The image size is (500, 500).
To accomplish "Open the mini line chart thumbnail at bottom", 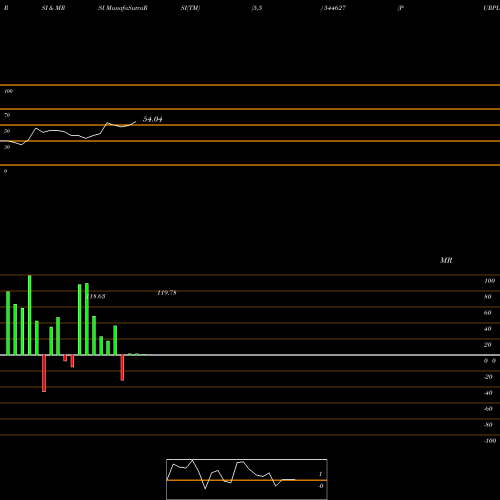I will point(247,479).
